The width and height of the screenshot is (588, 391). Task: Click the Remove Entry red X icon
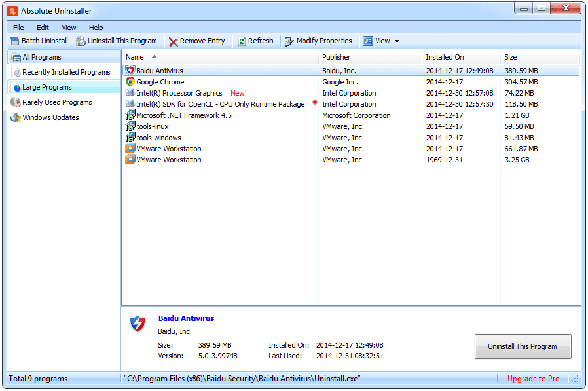tap(174, 41)
